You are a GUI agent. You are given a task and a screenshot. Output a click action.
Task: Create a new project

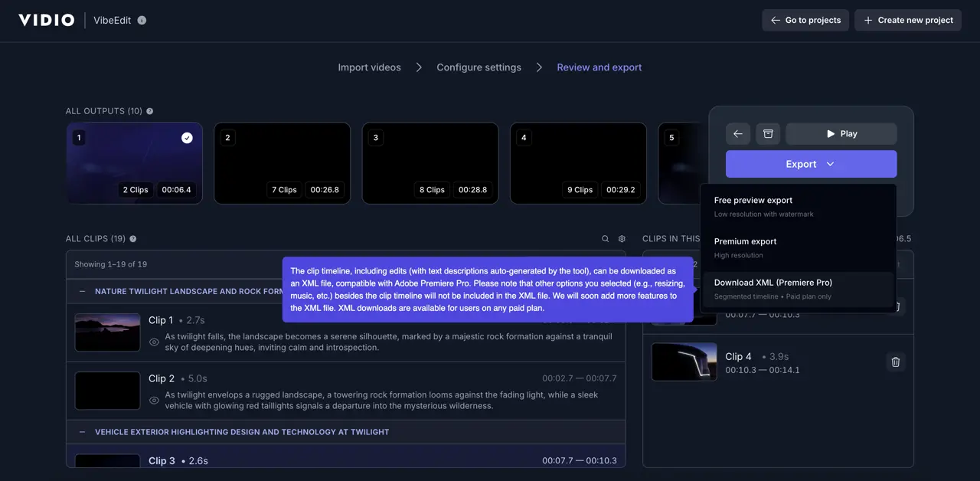click(909, 20)
